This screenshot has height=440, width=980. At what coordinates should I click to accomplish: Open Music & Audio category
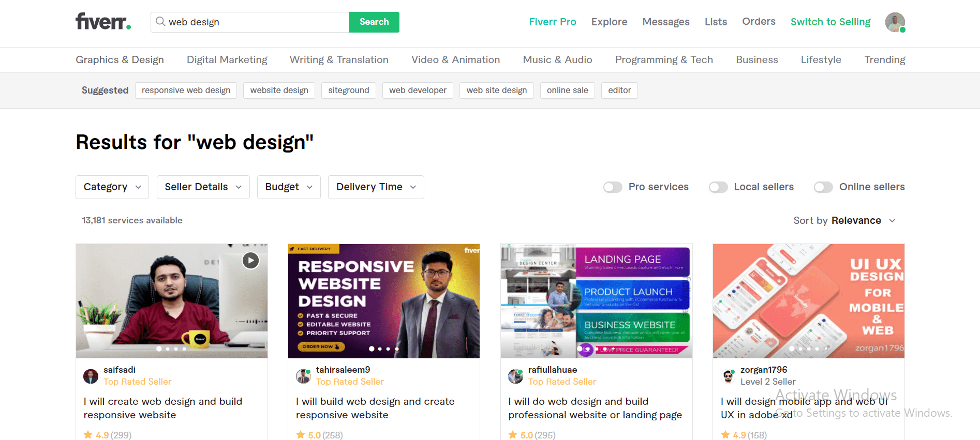557,60
